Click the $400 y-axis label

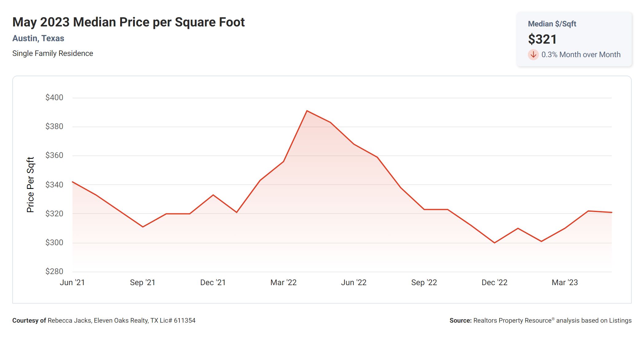point(54,97)
